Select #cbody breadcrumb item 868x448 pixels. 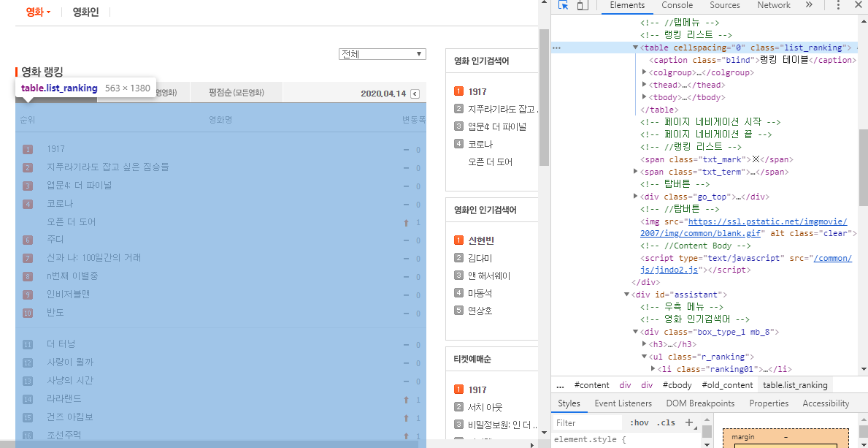(x=677, y=385)
